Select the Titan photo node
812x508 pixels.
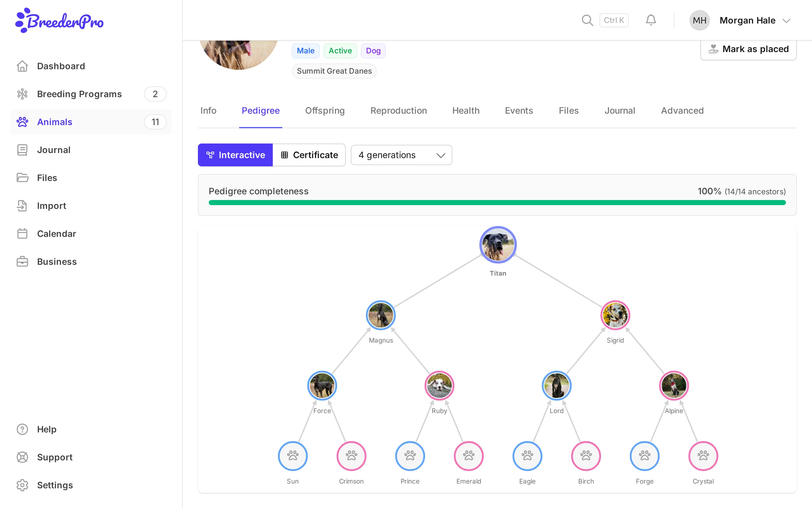pos(498,244)
